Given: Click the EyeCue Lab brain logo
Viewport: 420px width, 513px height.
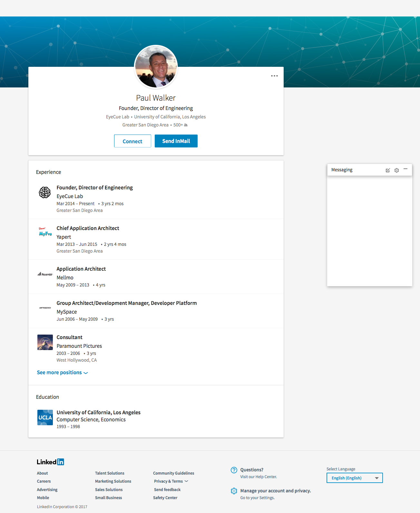Looking at the screenshot, I should pyautogui.click(x=45, y=193).
